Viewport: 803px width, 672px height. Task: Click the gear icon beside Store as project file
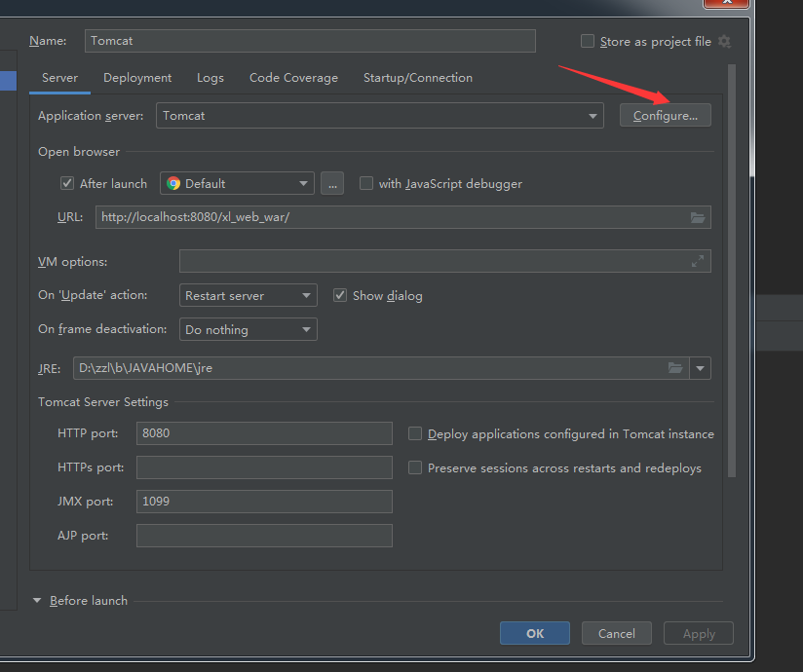tap(724, 42)
